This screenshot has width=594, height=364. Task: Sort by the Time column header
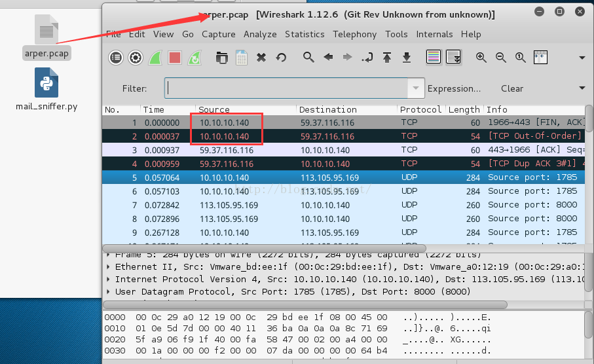tap(168, 110)
